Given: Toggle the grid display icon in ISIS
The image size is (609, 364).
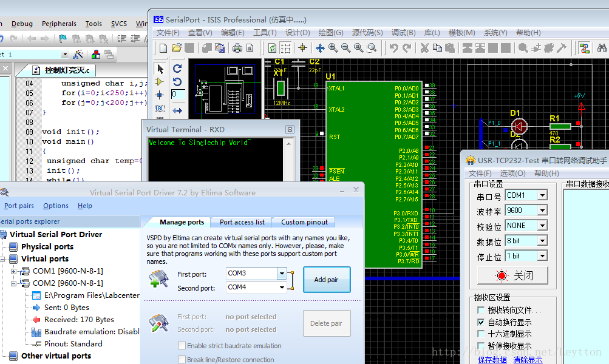Looking at the screenshot, I should [285, 48].
